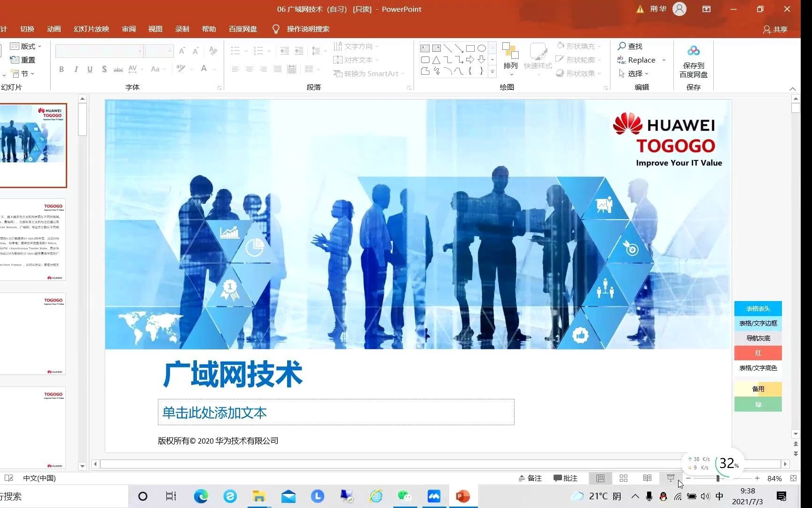Open the Replace dropdown arrow
Image resolution: width=812 pixels, height=508 pixels.
pos(664,60)
